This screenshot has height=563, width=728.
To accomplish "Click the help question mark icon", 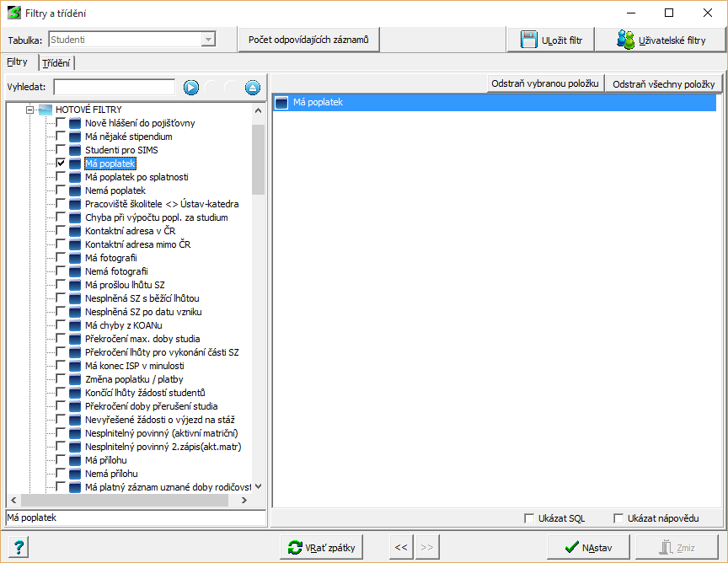I will [x=20, y=547].
